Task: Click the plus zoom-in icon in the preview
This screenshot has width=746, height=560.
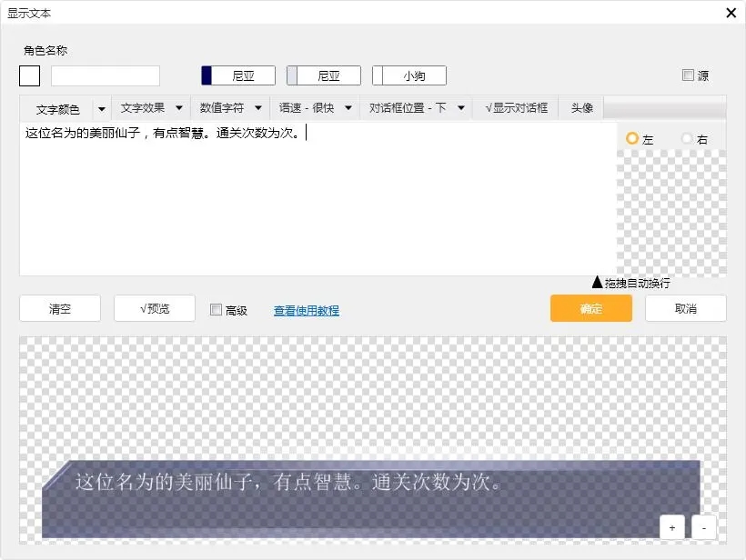Action: 672,527
